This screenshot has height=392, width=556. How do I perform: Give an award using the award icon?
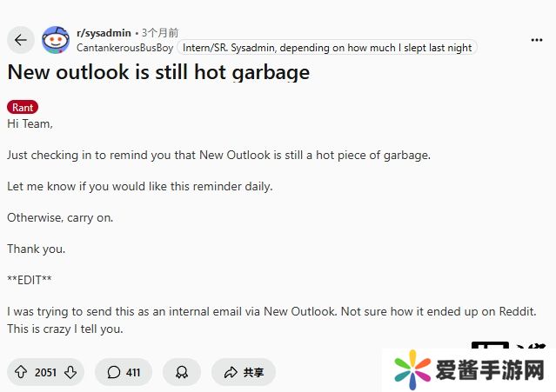coord(182,372)
